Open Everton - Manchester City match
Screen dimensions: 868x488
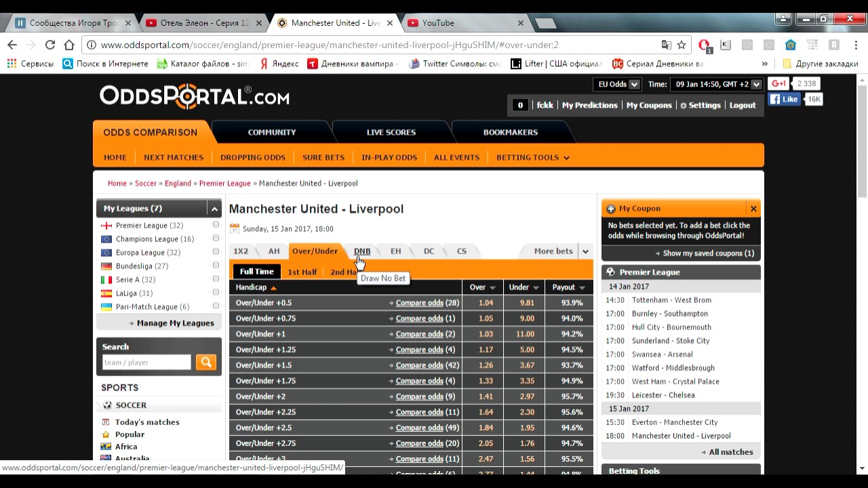[x=675, y=422]
